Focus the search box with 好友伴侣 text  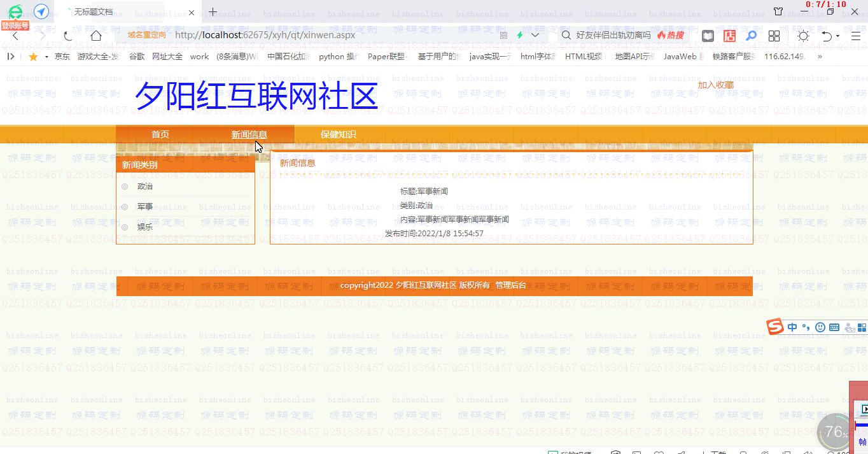coord(613,36)
